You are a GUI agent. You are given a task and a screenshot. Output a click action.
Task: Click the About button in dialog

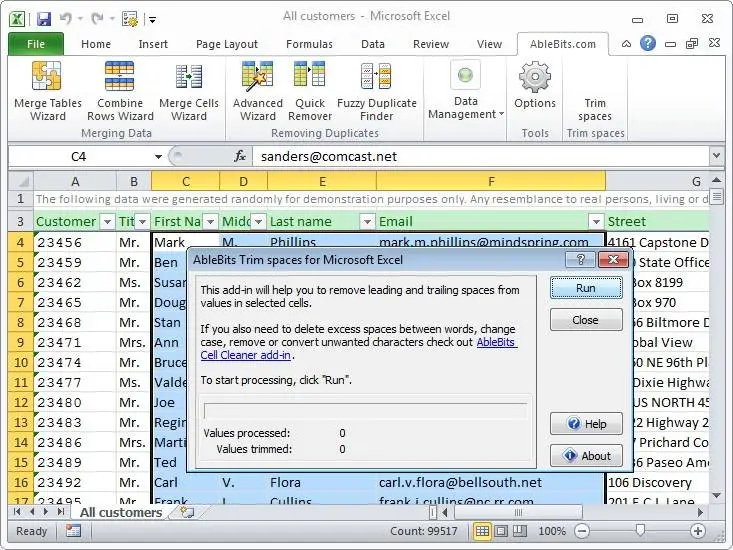[x=586, y=456]
